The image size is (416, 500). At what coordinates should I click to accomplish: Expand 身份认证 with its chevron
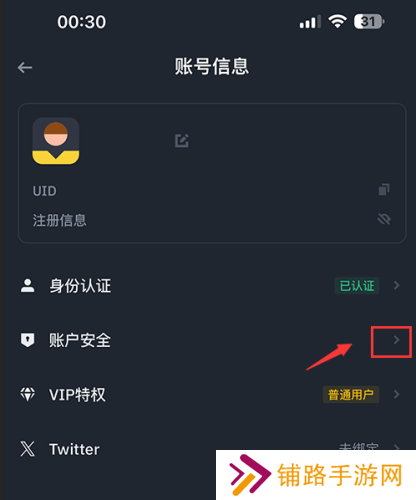pos(396,286)
